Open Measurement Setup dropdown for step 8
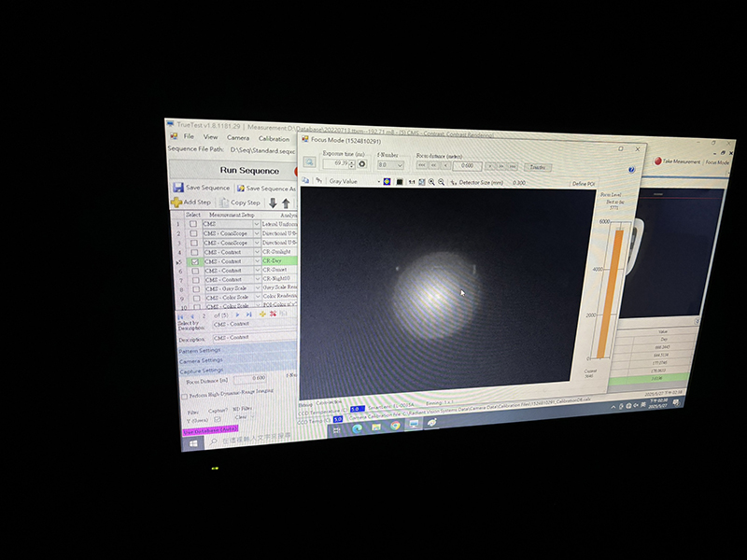The width and height of the screenshot is (747, 560). (x=258, y=288)
